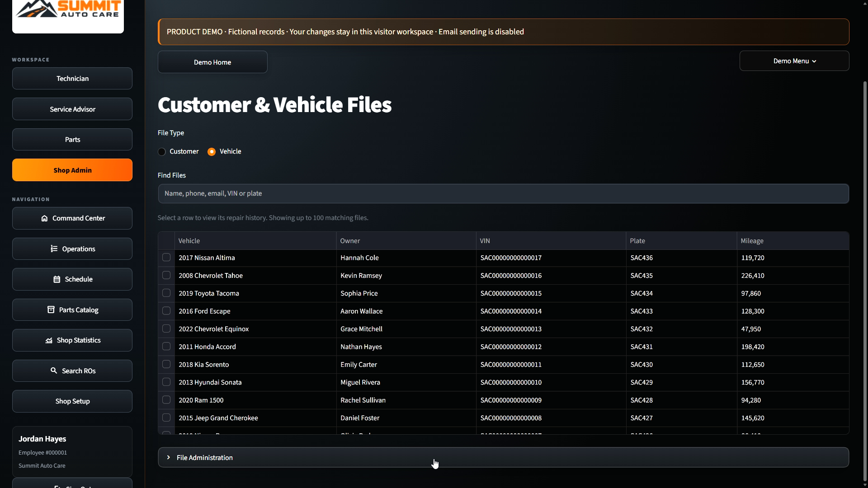
Task: Check the 2013 Hyundai Sonata row checkbox
Action: coord(166,382)
